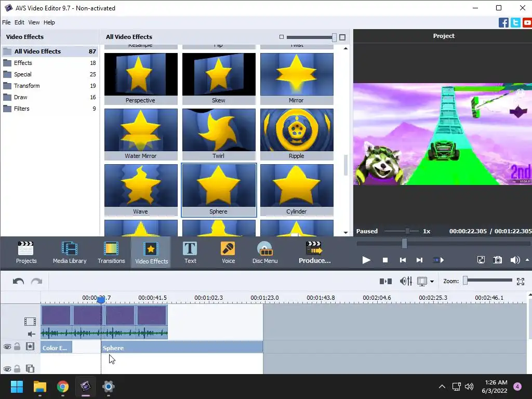532x399 pixels.
Task: Redo the last action
Action: pos(37,281)
